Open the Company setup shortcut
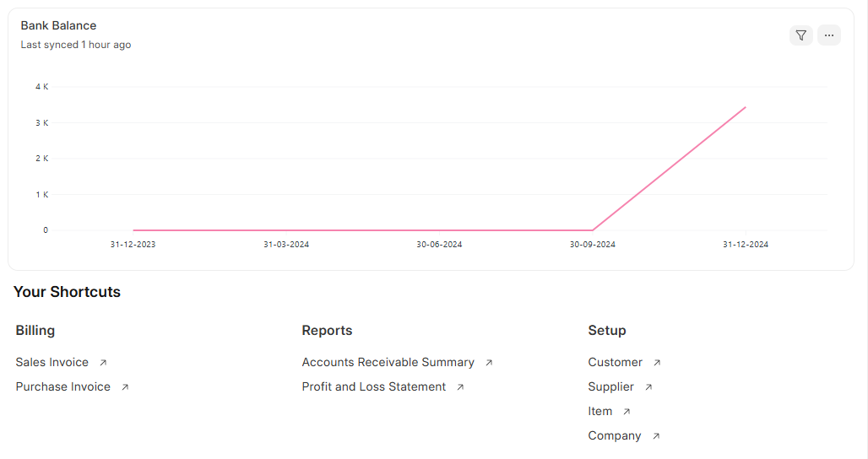This screenshot has width=868, height=459. point(614,435)
